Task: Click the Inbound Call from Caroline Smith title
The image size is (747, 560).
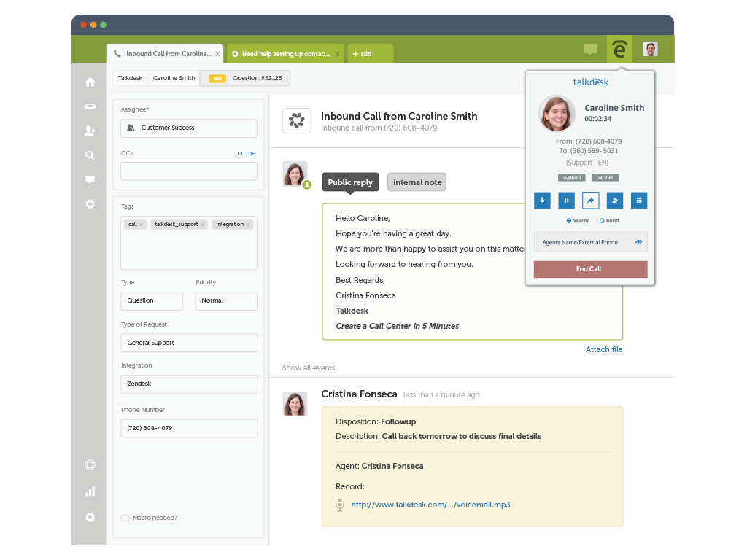Action: [399, 116]
